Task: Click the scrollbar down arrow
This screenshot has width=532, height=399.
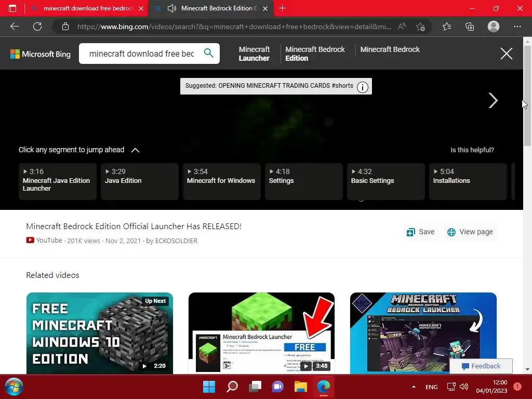Action: [x=527, y=369]
